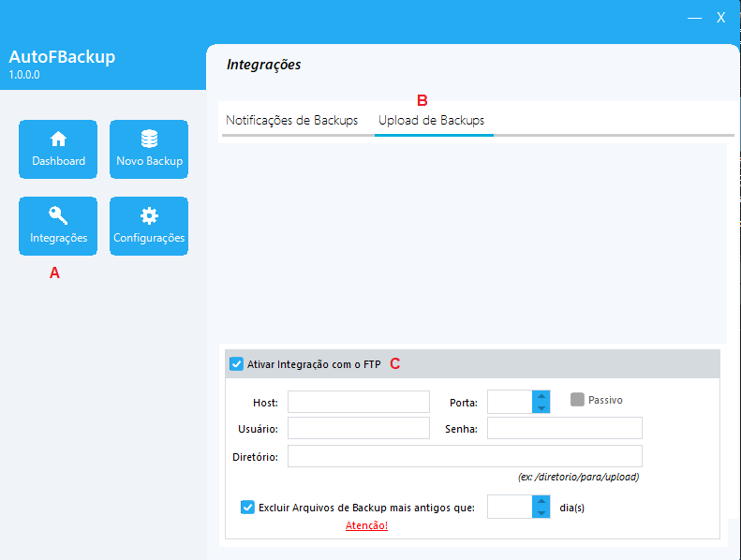
Task: Open the Atenção! warning link
Action: click(366, 525)
